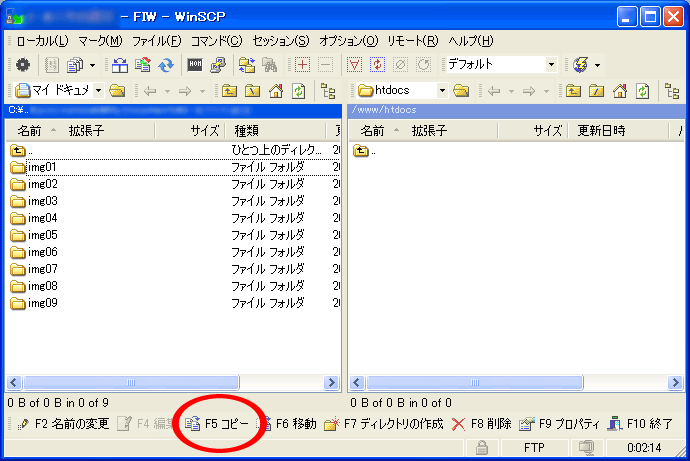Click the lock icon in the status bar

coord(482,448)
